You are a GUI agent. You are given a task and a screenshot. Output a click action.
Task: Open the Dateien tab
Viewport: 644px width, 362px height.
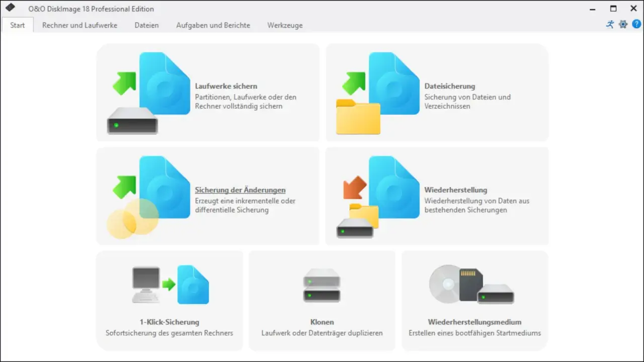coord(146,25)
